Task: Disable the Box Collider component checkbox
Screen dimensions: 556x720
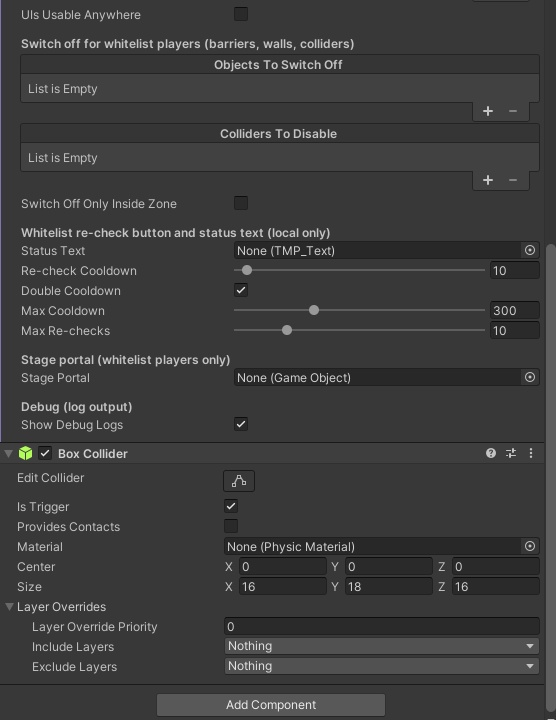Action: coord(45,453)
